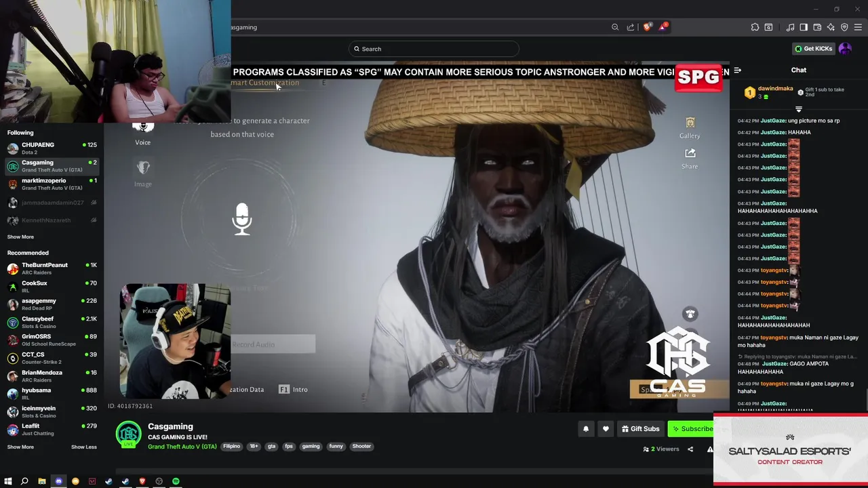Screen dimensions: 868x488
Task: Open iceinmyvein recommended channel
Action: [x=52, y=411]
